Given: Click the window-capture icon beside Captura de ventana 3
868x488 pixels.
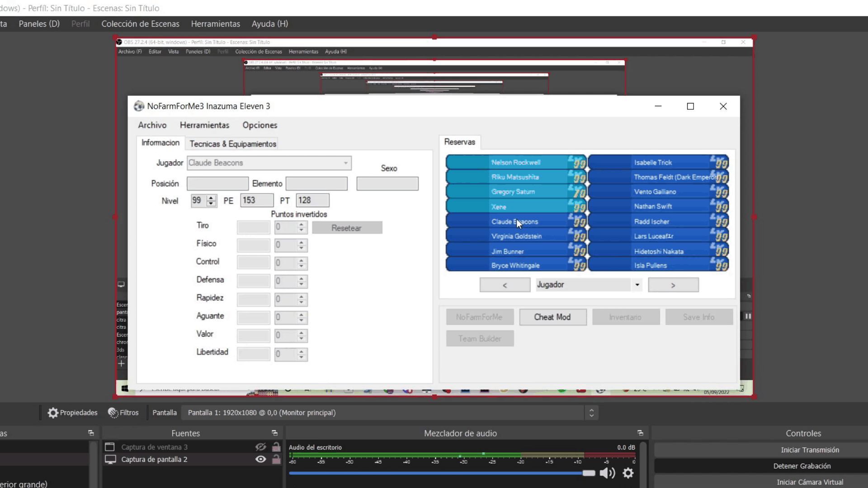Looking at the screenshot, I should tap(110, 447).
